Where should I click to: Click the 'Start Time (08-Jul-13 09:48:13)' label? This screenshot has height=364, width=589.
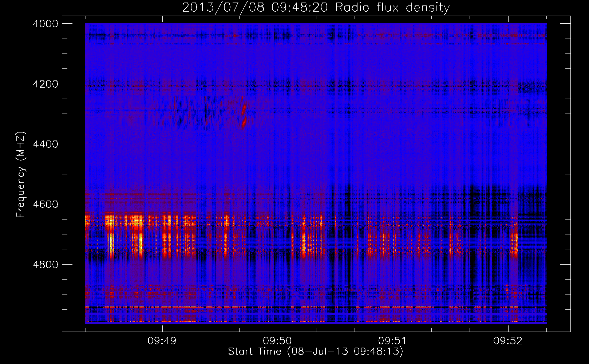[x=316, y=352]
